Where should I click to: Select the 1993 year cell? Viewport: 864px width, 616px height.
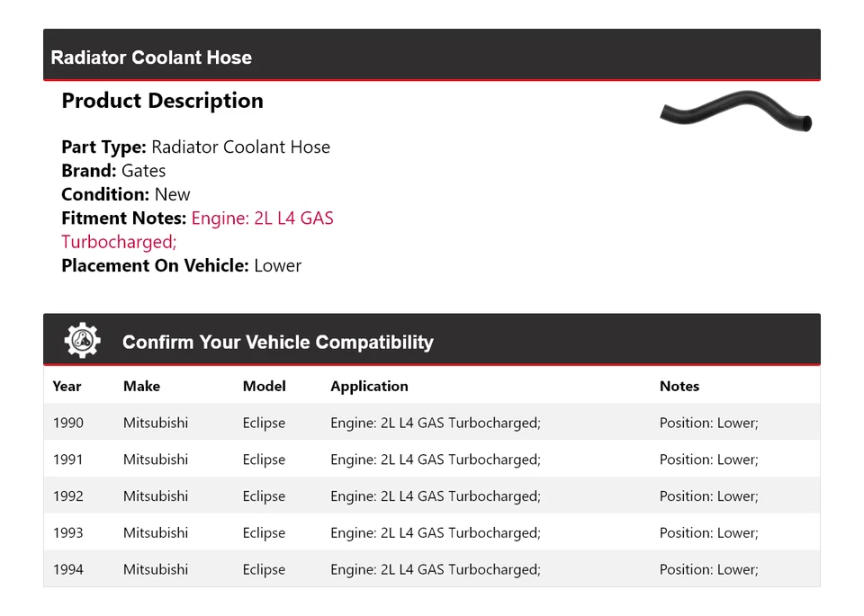click(67, 532)
